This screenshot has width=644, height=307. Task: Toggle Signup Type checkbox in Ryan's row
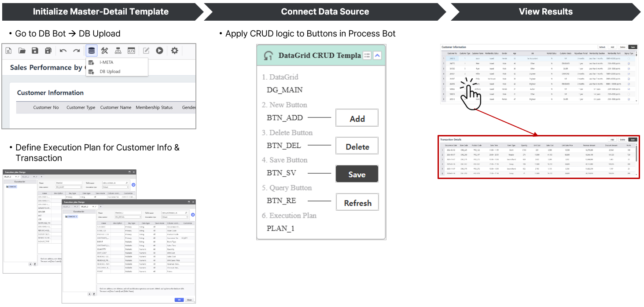[629, 69]
